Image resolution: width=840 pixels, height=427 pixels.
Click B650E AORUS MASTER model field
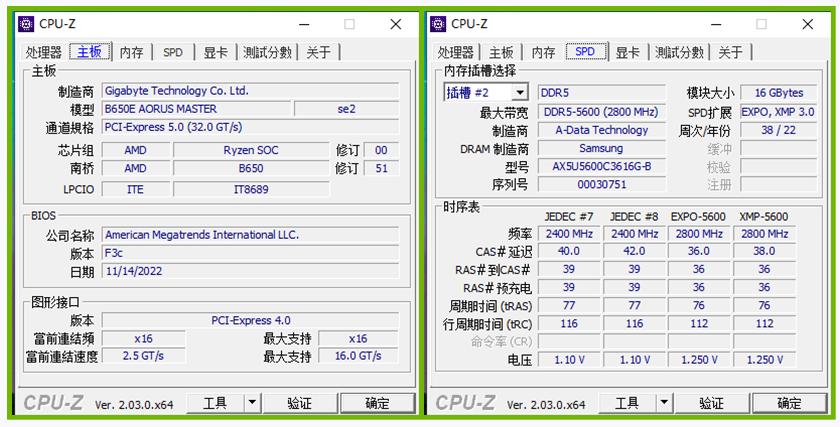click(196, 109)
